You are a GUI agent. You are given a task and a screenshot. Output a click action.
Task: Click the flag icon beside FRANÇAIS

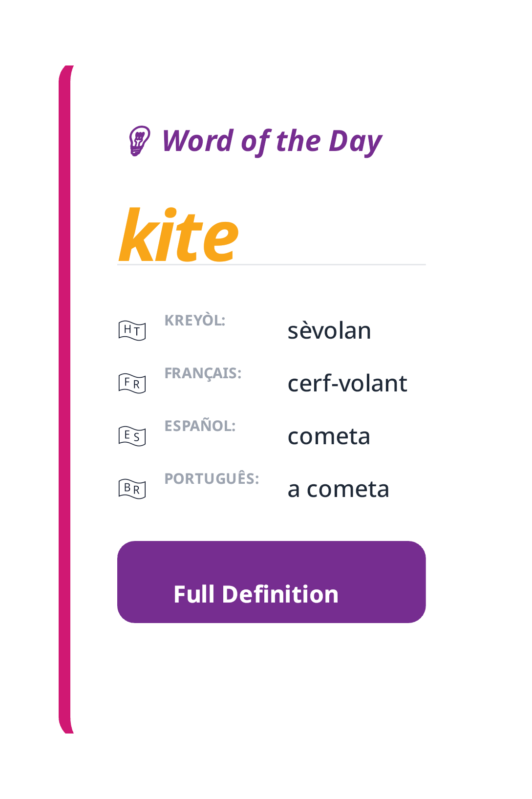(x=130, y=383)
